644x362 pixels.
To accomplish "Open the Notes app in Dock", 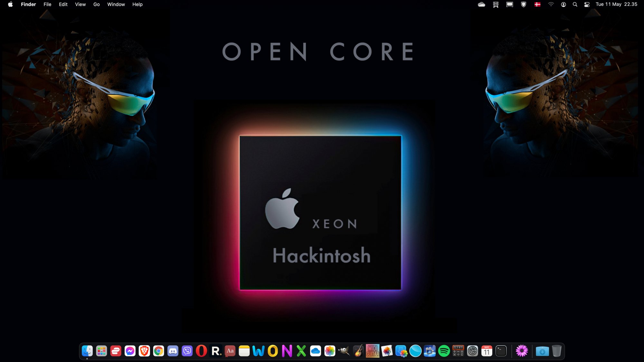I will coord(244,351).
